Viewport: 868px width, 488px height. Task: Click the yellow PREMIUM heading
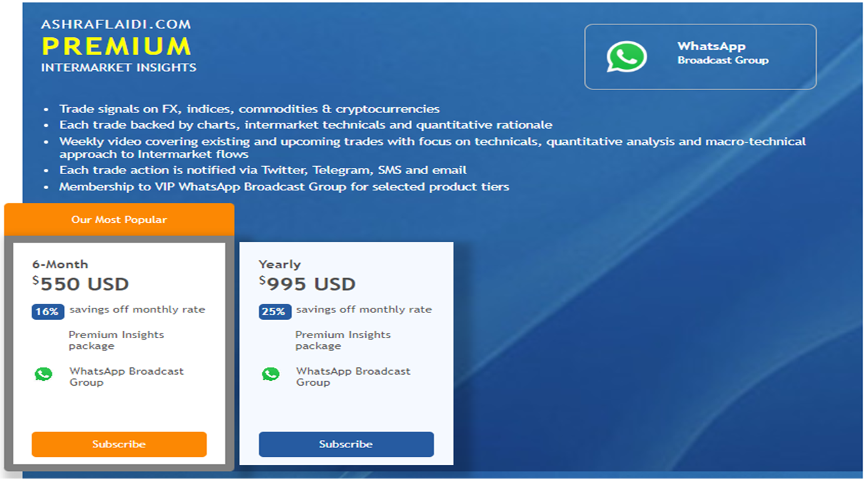click(x=117, y=47)
